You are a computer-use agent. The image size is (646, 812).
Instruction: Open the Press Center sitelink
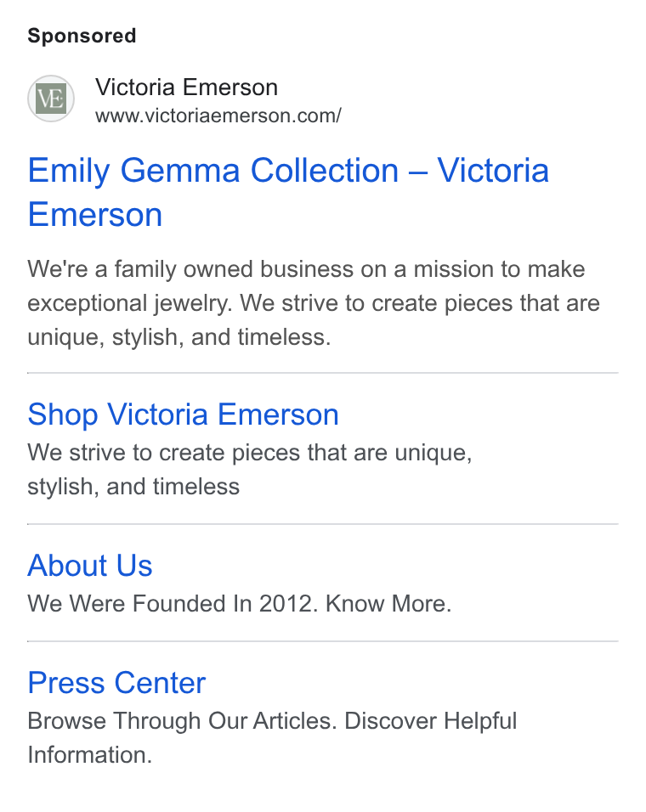click(116, 683)
